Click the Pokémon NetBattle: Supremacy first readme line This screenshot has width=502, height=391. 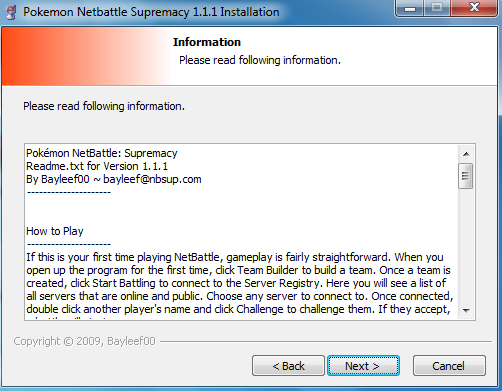102,153
